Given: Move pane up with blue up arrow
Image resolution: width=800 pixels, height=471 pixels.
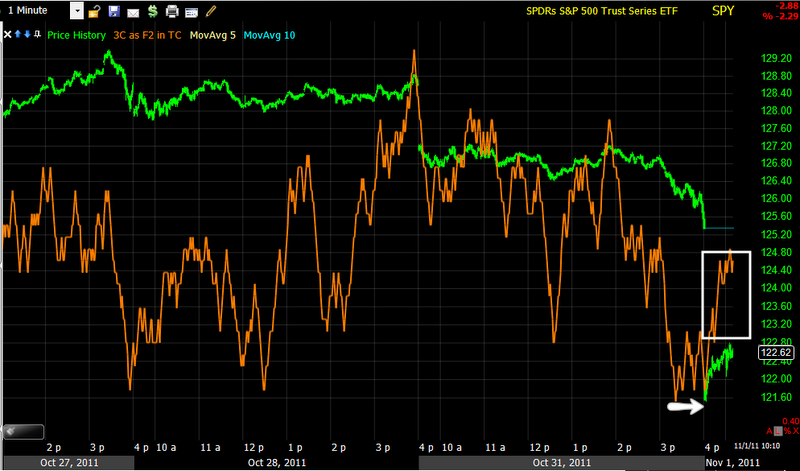Looking at the screenshot, I should click(x=18, y=34).
